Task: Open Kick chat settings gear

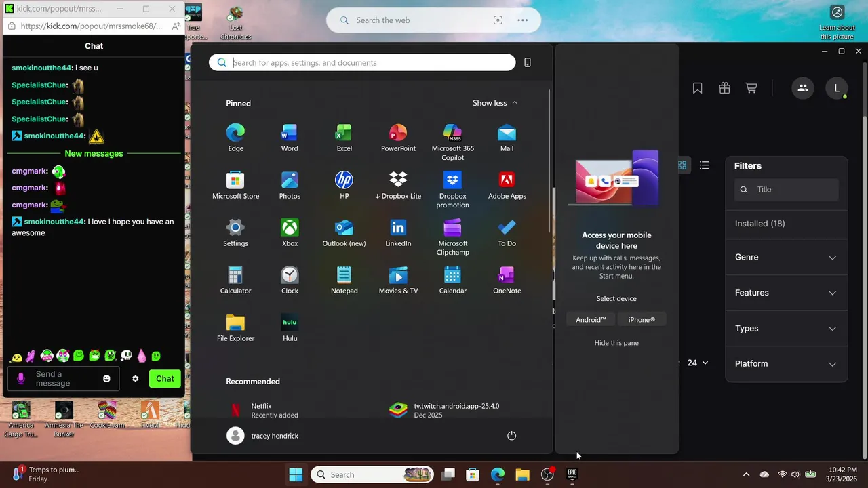Action: (x=135, y=379)
